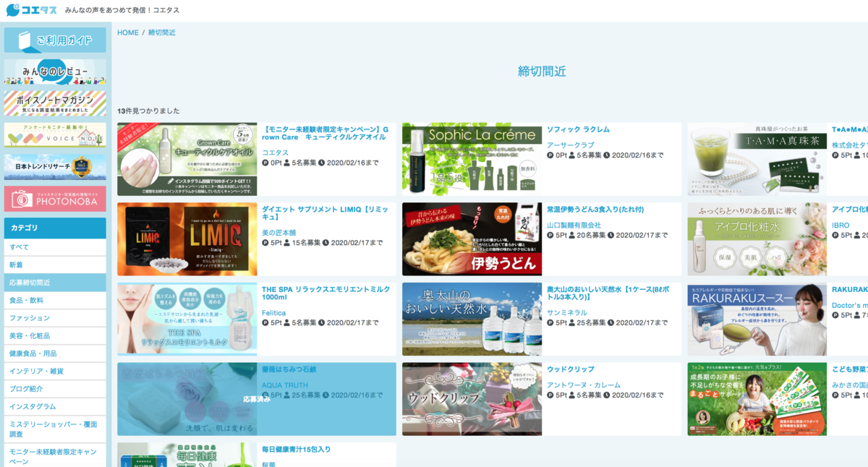Open 毎日健康青汁15包入り title link

[297, 450]
